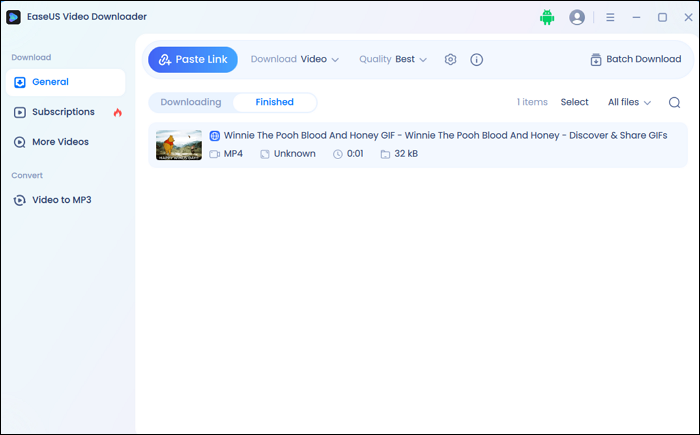The image size is (700, 435).
Task: Click the Select button in the list header
Action: pyautogui.click(x=574, y=102)
